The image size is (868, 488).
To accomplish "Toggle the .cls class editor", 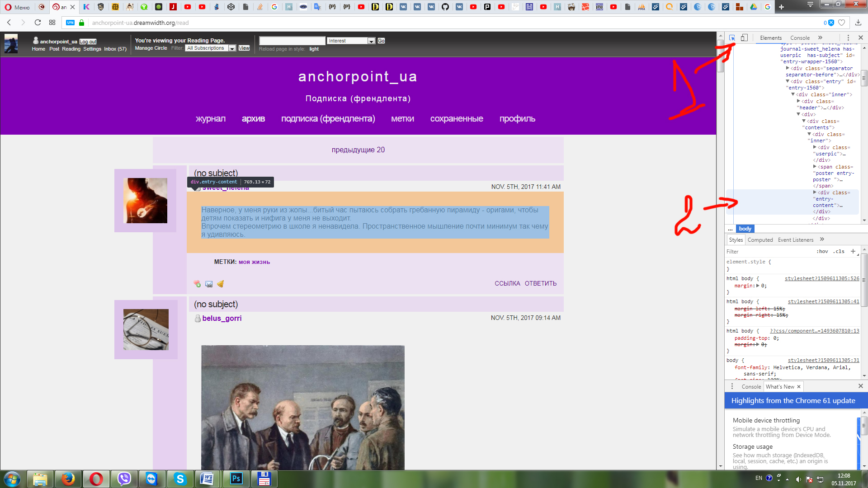I will point(840,252).
